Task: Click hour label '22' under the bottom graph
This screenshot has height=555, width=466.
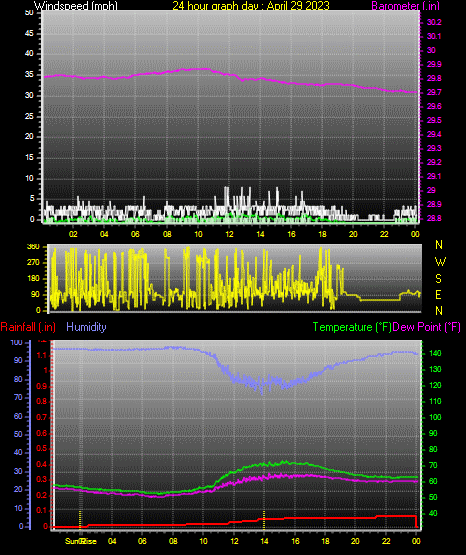Action: [x=385, y=541]
